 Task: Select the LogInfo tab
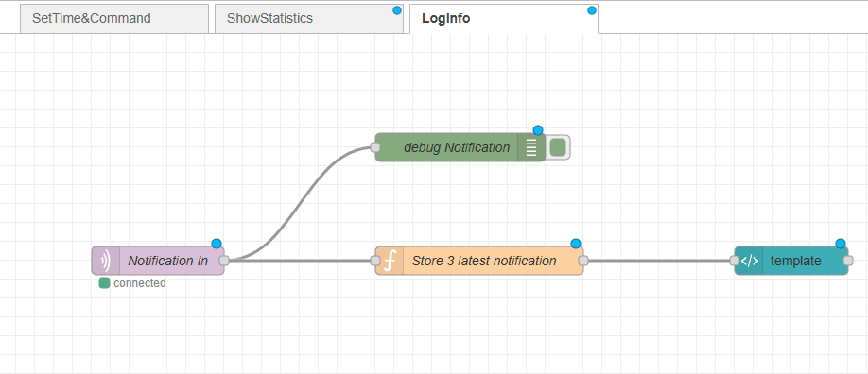(504, 18)
